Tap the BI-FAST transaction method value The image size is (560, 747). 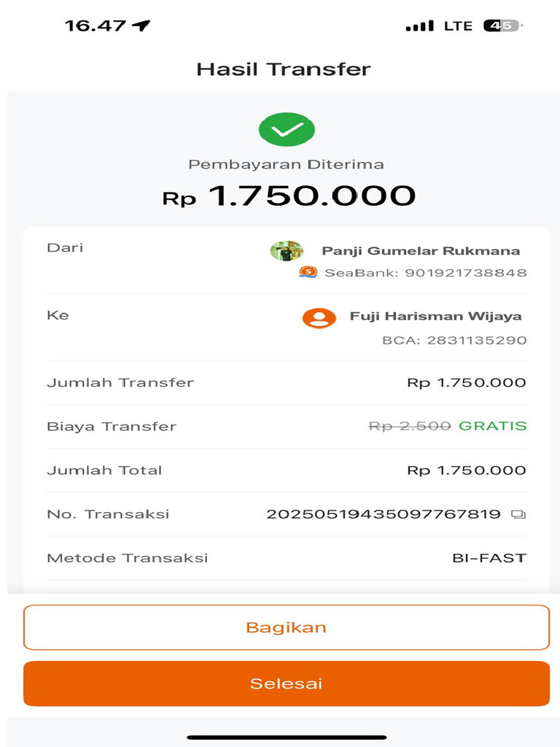click(x=489, y=558)
